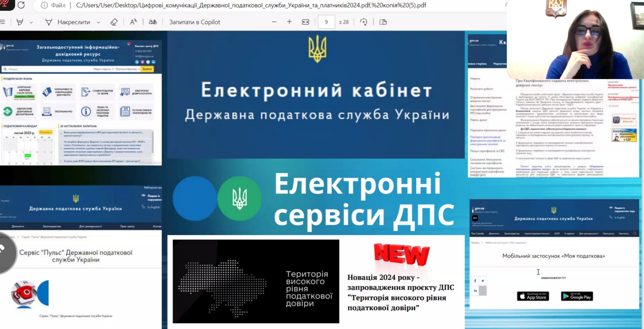Click Запитати в Copilot button
The image size is (644, 329).
click(x=194, y=22)
